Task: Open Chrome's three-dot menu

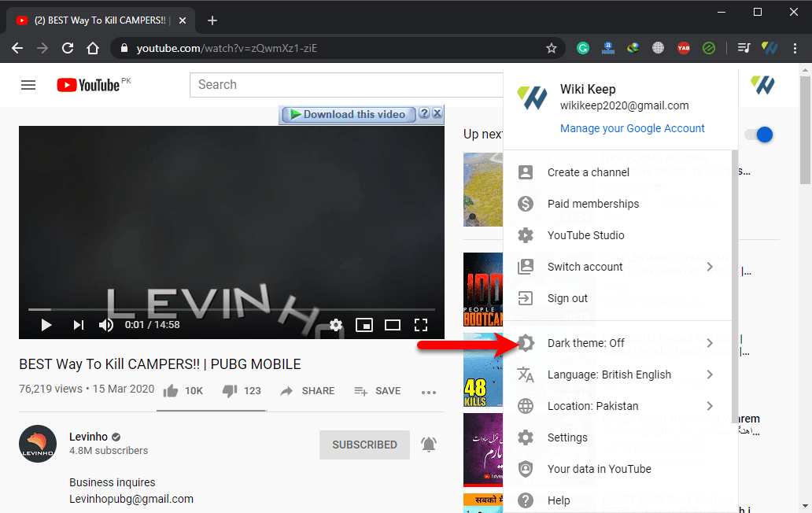Action: [795, 48]
